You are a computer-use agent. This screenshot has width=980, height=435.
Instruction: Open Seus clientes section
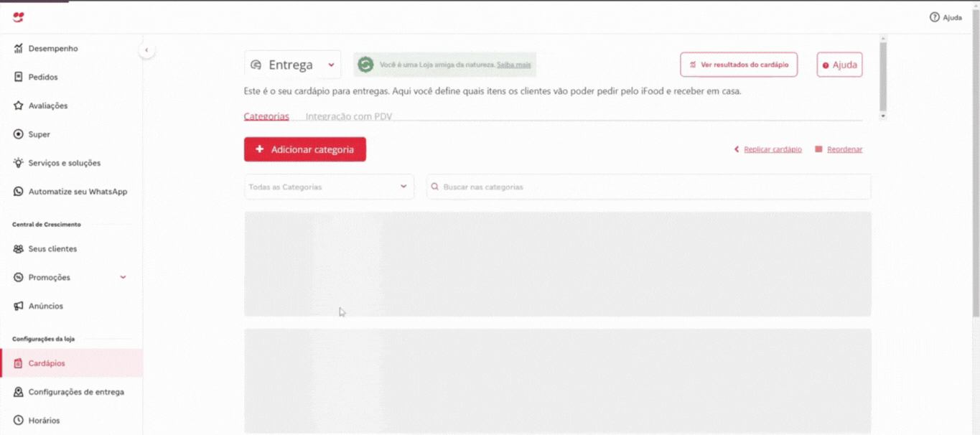coord(52,249)
